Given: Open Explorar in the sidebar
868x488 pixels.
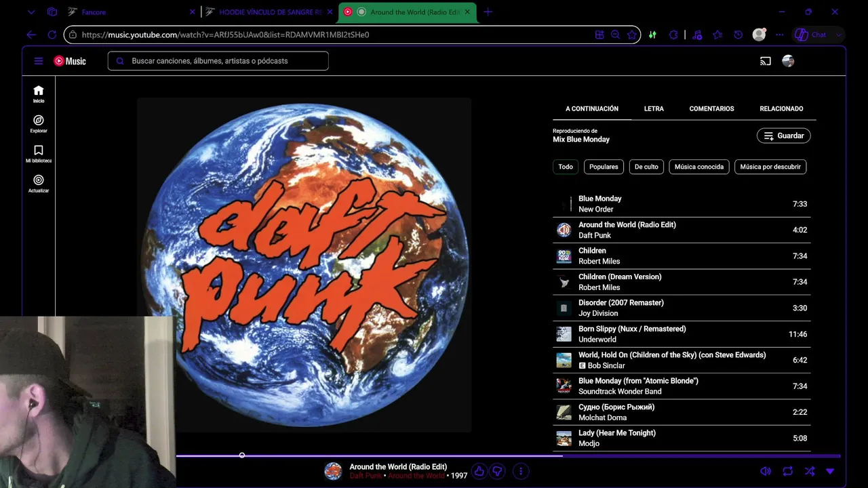Looking at the screenshot, I should pyautogui.click(x=39, y=124).
